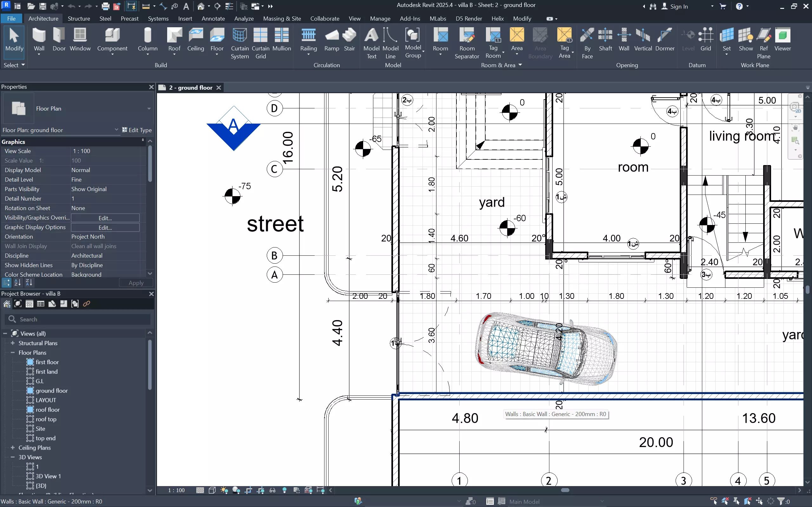The width and height of the screenshot is (812, 507).
Task: Open the Annotate ribbon tab
Action: click(x=213, y=18)
